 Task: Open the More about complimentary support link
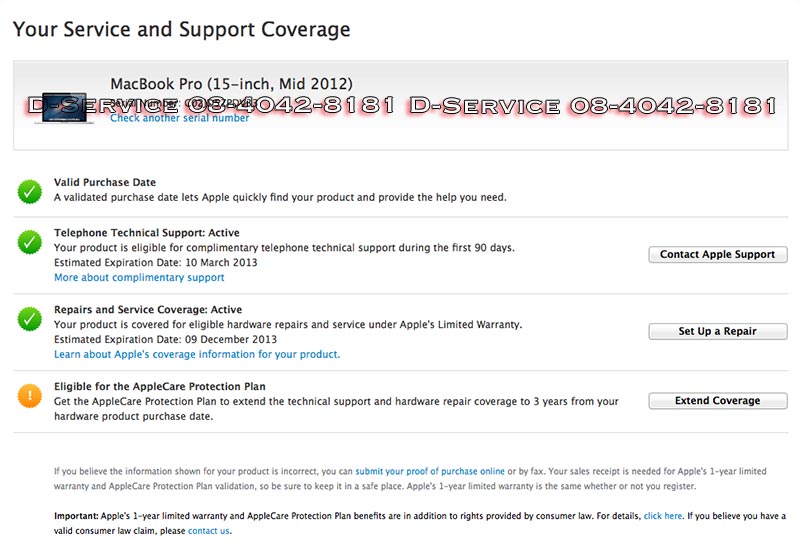[139, 277]
